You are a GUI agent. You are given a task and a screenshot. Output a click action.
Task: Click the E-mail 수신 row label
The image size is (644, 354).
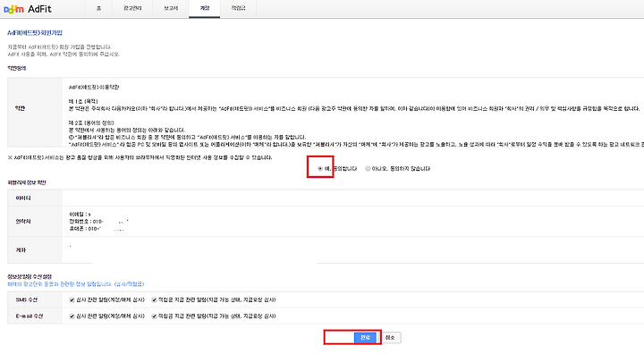(30, 316)
